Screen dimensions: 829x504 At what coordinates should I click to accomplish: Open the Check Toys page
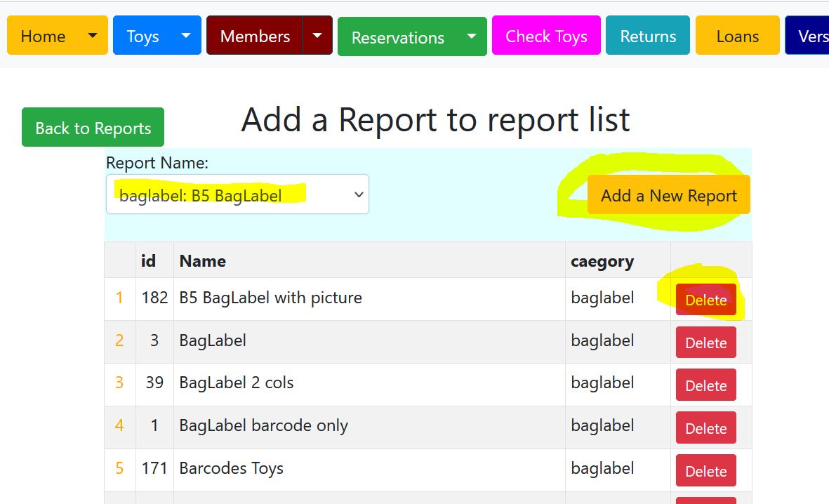click(x=546, y=36)
